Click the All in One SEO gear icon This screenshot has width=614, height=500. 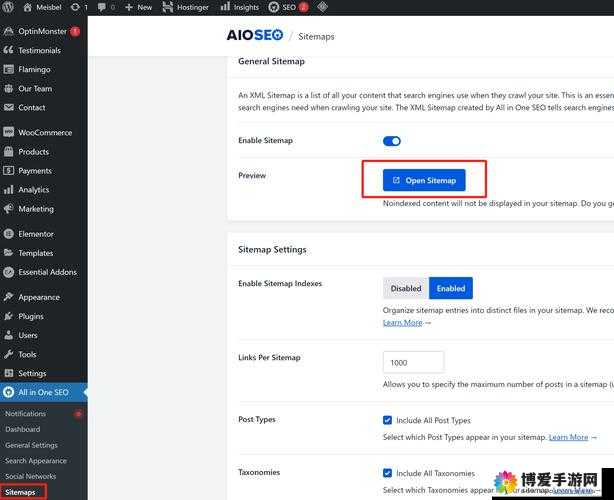coord(8,392)
